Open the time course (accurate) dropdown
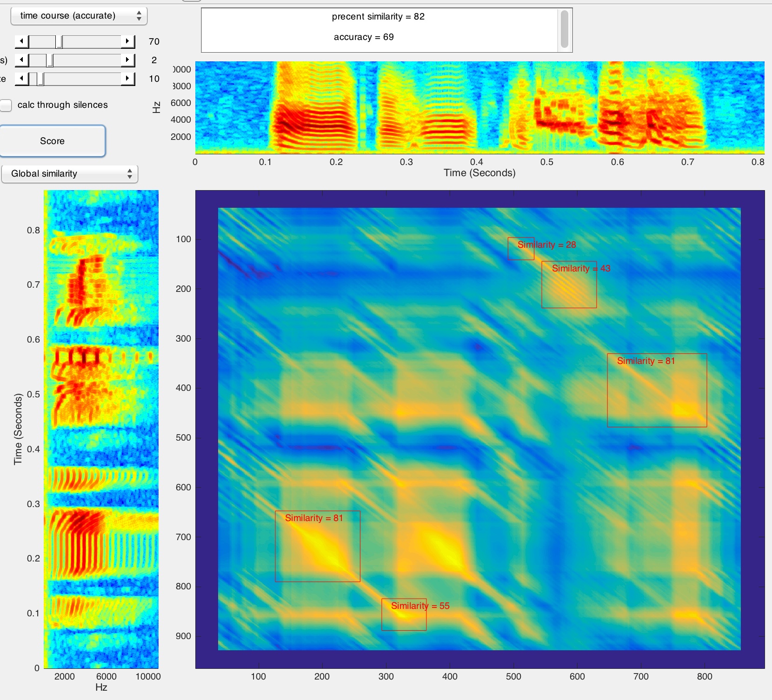 [x=79, y=16]
